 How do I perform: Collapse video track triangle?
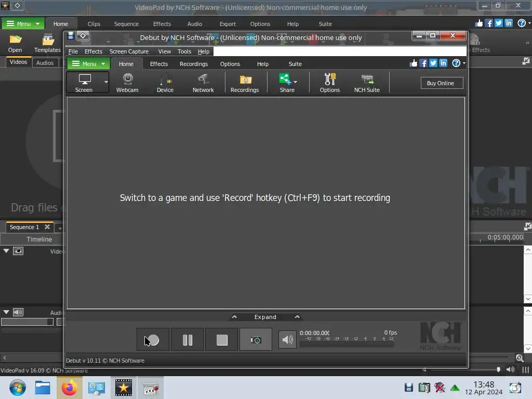coord(6,251)
